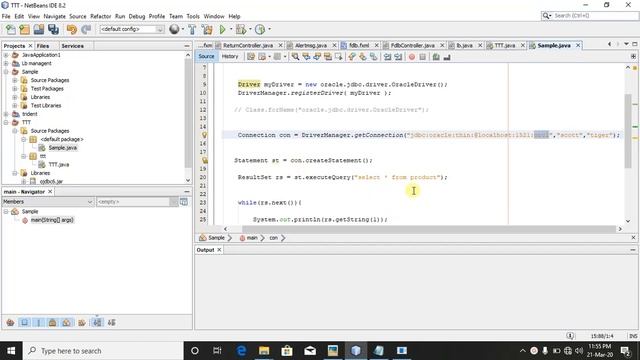The image size is (640, 360).
Task: Expand the trident project node
Action: [6, 114]
